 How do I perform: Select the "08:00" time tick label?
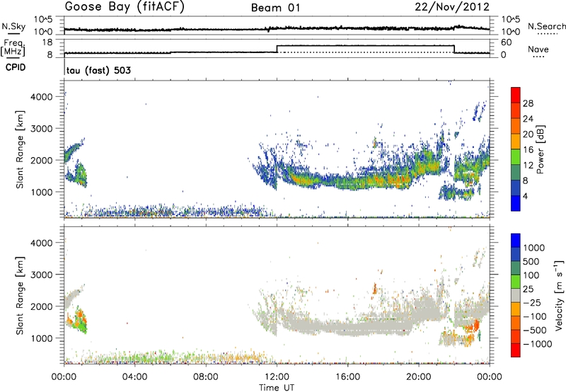pyautogui.click(x=206, y=377)
